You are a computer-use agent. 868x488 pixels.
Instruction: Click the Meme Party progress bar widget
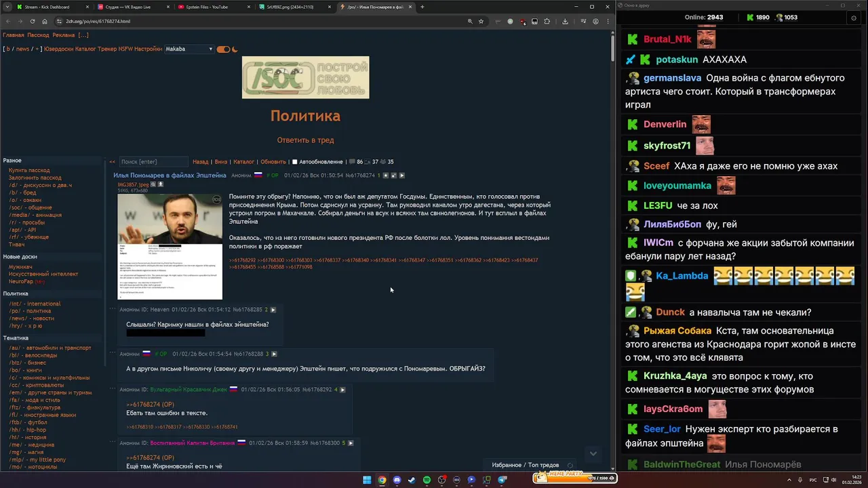pos(575,477)
